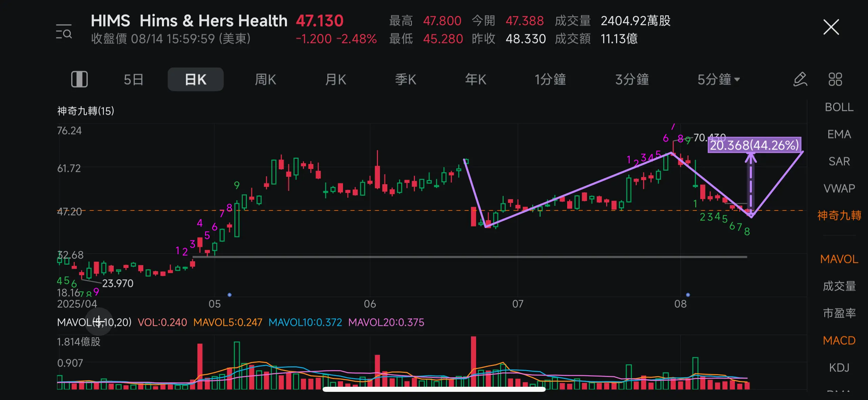The height and width of the screenshot is (400, 868).
Task: Click the VOL:0.240 value
Action: (162, 322)
